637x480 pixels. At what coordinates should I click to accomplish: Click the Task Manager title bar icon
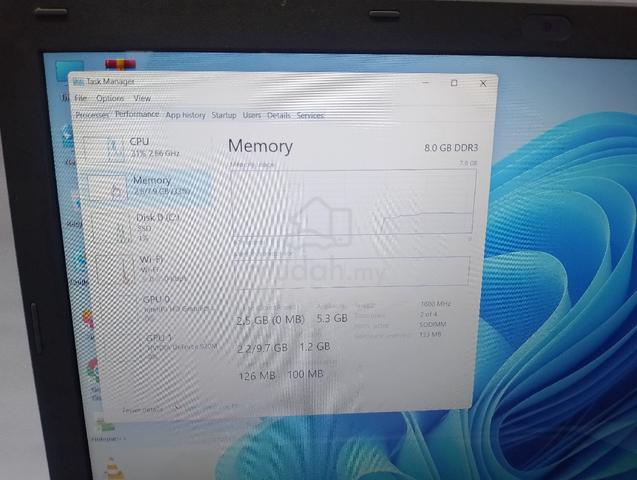[79, 82]
